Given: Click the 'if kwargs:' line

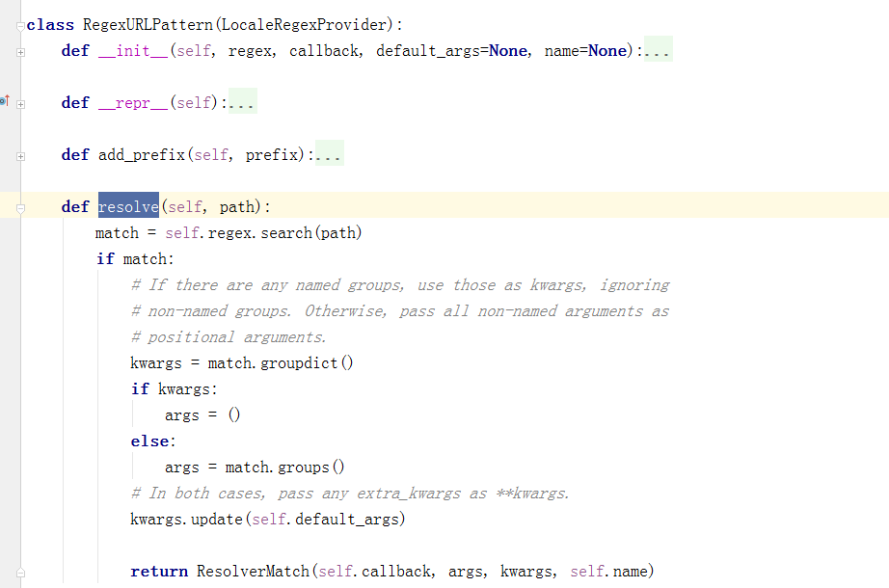Looking at the screenshot, I should pos(175,389).
